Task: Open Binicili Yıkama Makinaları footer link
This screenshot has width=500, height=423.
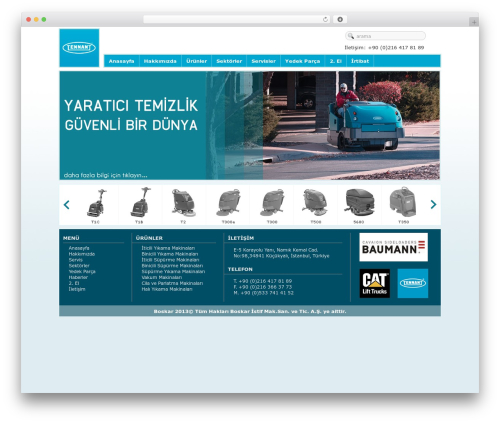Action: coord(170,254)
